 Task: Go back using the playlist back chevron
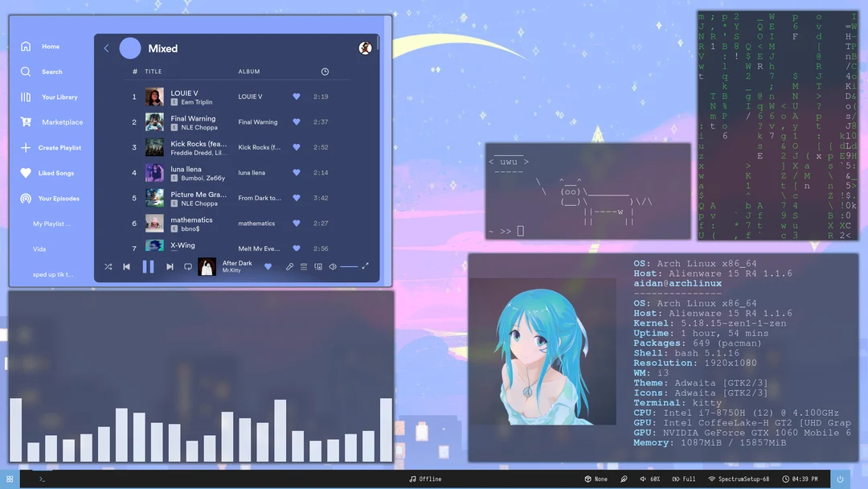pyautogui.click(x=106, y=48)
